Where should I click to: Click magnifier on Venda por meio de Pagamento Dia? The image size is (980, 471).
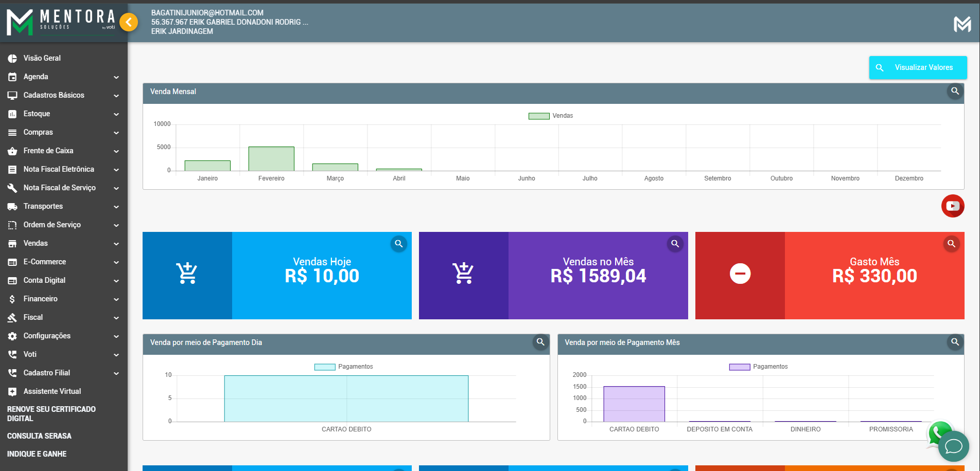coord(540,342)
